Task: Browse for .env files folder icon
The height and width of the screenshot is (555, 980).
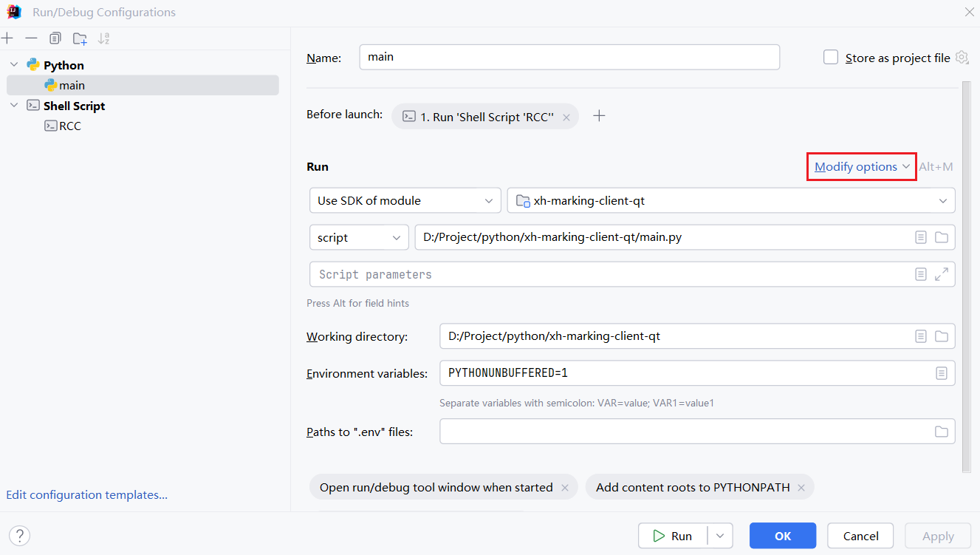Action: 941,432
